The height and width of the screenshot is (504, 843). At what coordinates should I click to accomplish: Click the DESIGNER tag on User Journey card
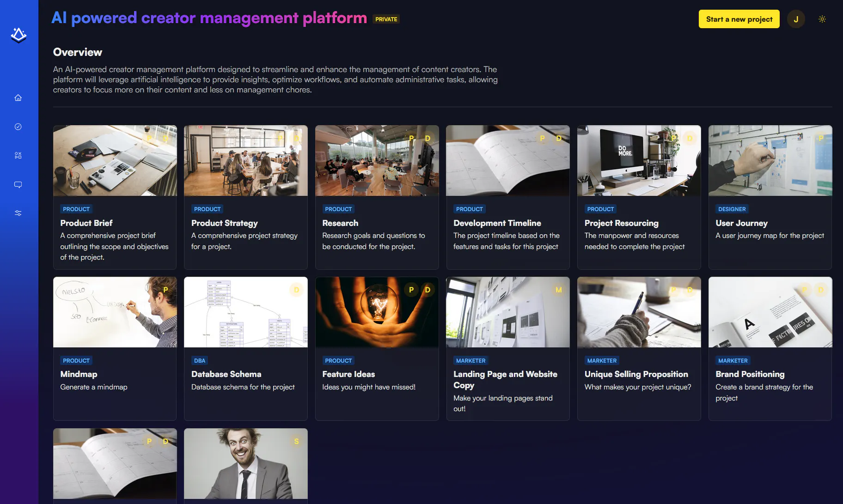point(732,209)
